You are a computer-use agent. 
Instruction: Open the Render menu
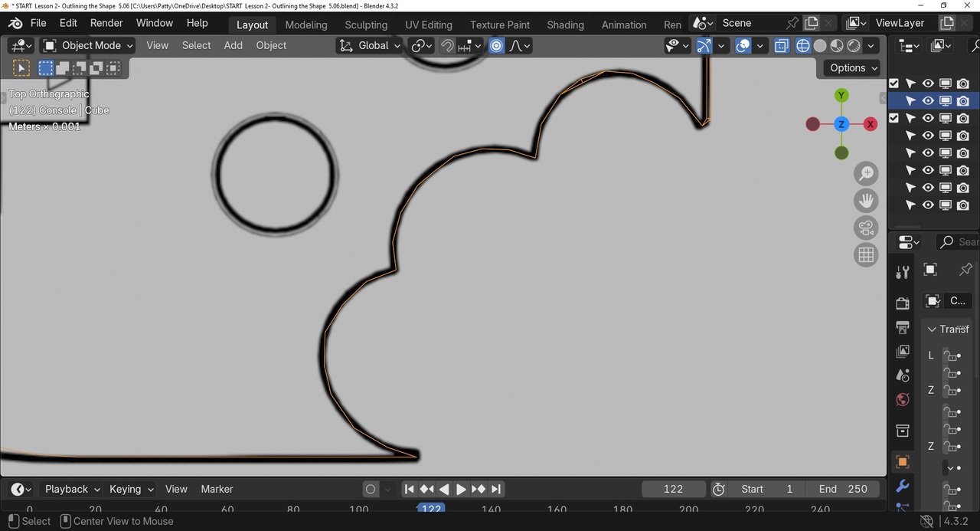tap(106, 23)
